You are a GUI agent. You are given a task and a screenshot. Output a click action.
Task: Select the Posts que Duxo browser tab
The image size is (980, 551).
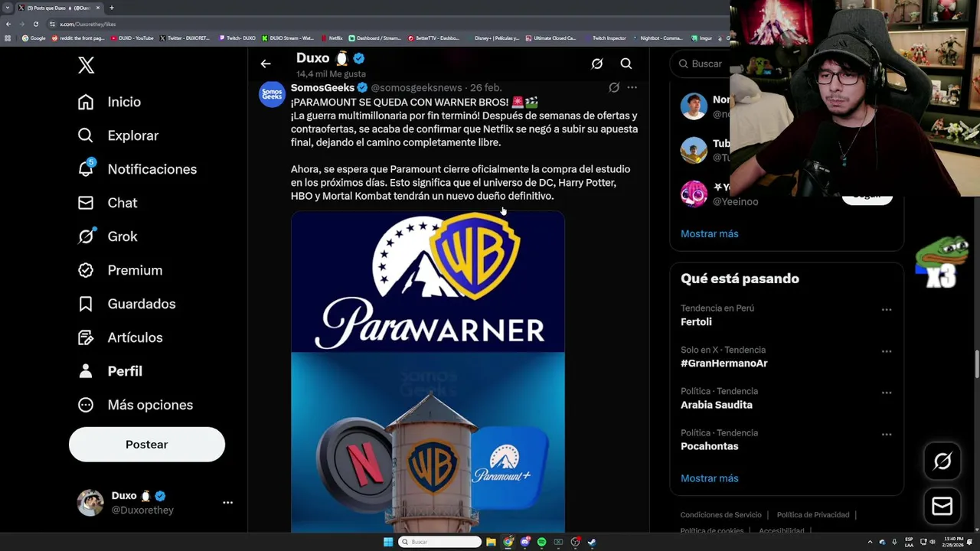coord(60,8)
